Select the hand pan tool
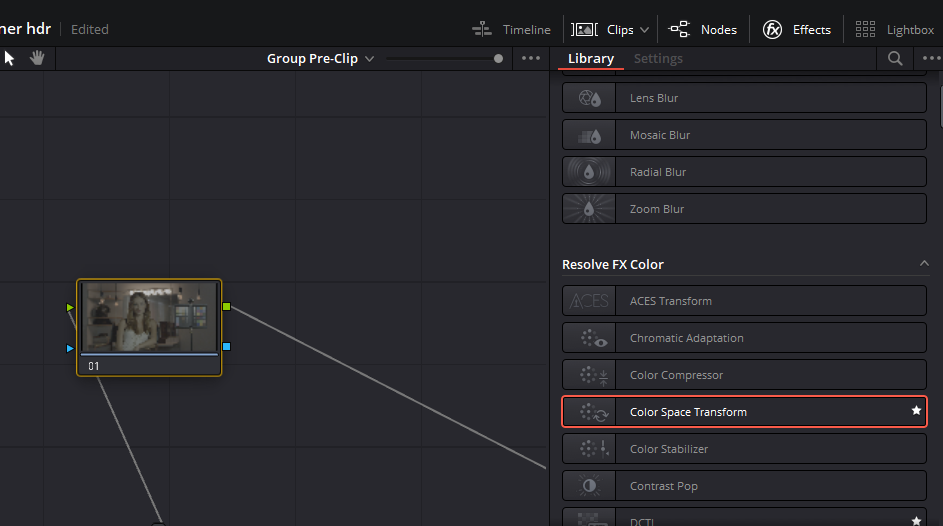This screenshot has width=943, height=526. point(37,58)
